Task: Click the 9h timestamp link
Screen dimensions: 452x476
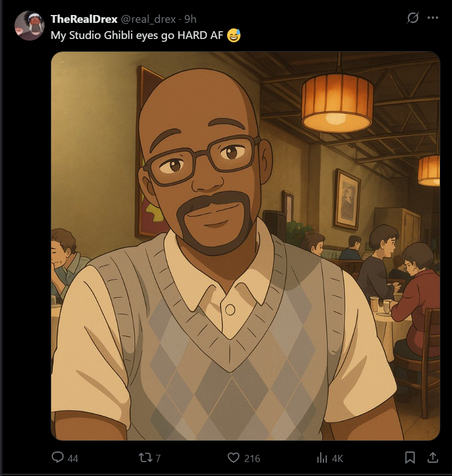Action: [x=190, y=19]
